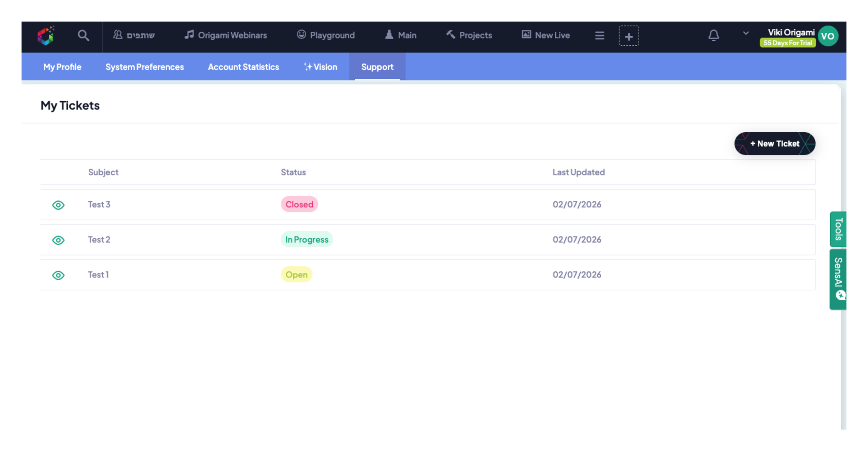Click the vertical scrollbar on the right
868x451 pixels.
click(843, 257)
